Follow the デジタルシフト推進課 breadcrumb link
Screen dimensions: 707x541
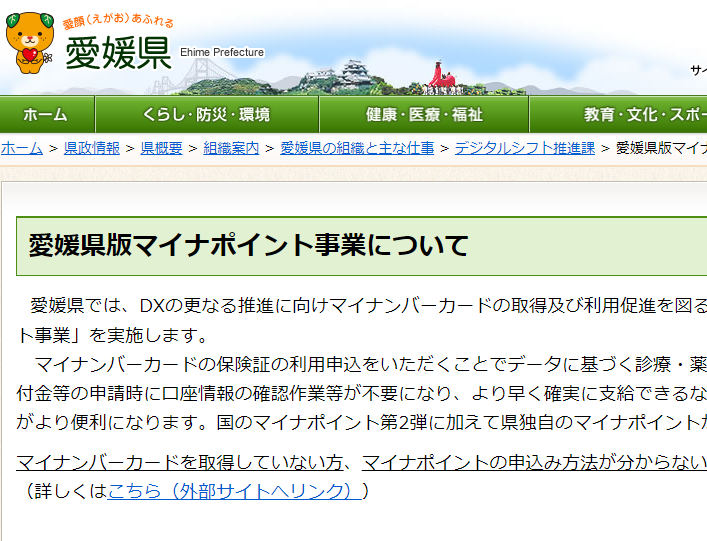point(525,148)
